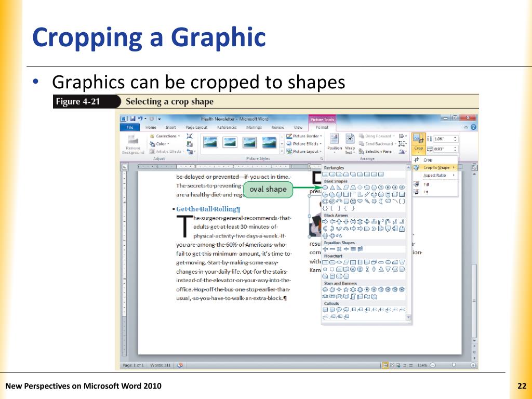Select the Smiley Face shape
532x399 pixels.
[353, 201]
